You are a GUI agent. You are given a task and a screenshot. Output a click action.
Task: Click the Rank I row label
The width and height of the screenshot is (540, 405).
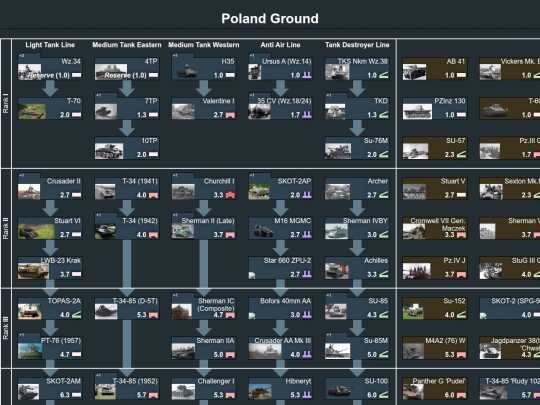tap(6, 104)
